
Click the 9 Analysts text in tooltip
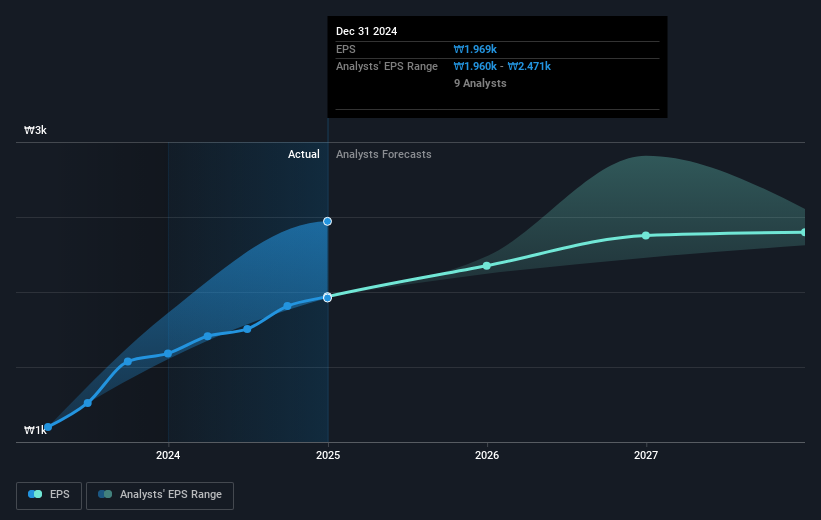click(480, 83)
